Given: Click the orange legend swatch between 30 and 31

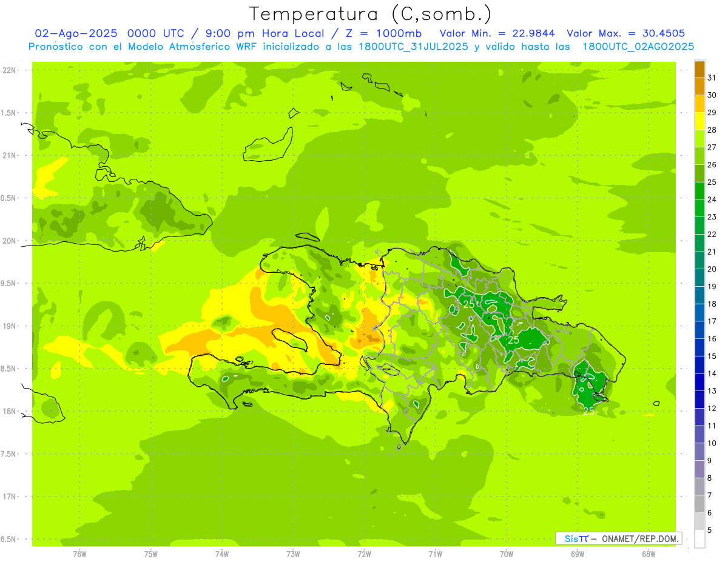Looking at the screenshot, I should (x=699, y=87).
